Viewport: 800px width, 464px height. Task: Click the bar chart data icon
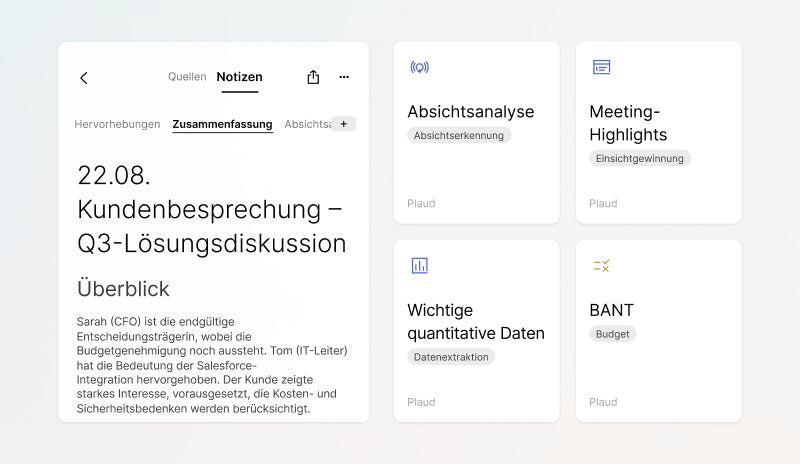tap(419, 265)
